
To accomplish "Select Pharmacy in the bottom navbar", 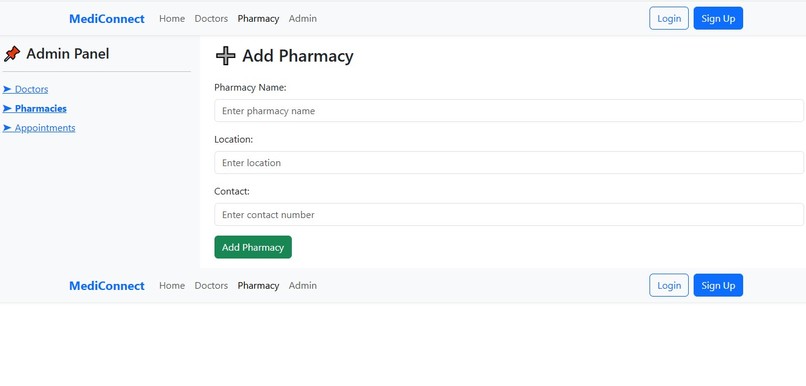I will (x=258, y=285).
